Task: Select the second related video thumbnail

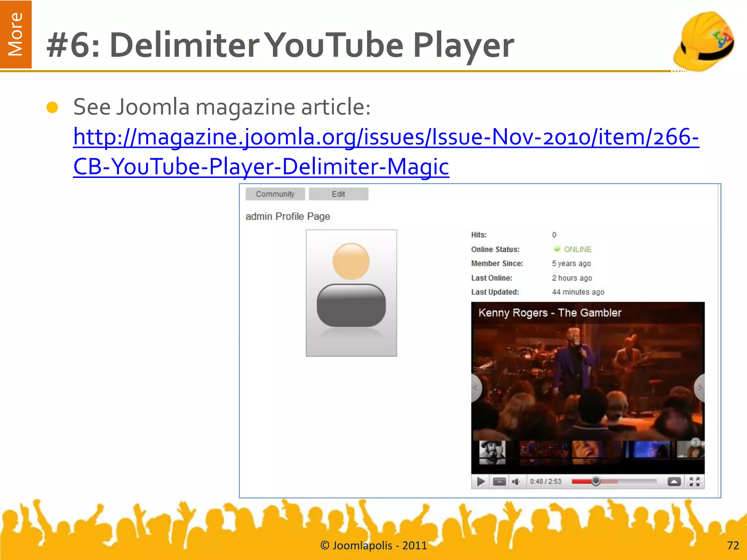Action: [543, 452]
